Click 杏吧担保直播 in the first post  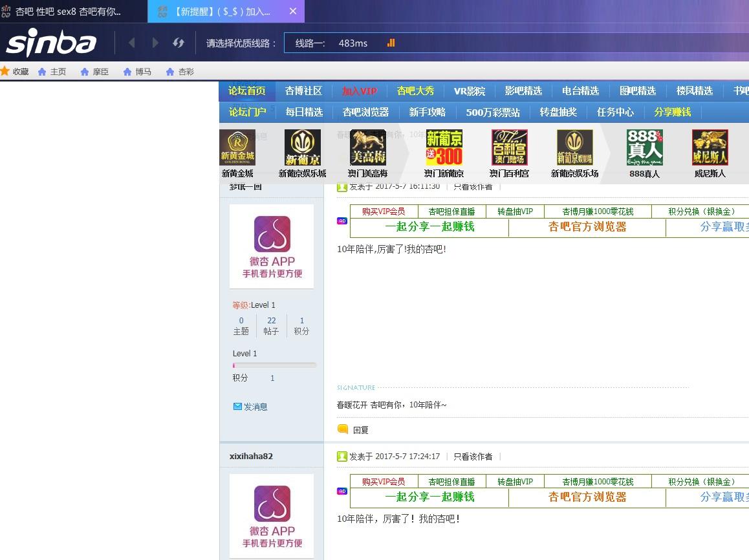[452, 211]
